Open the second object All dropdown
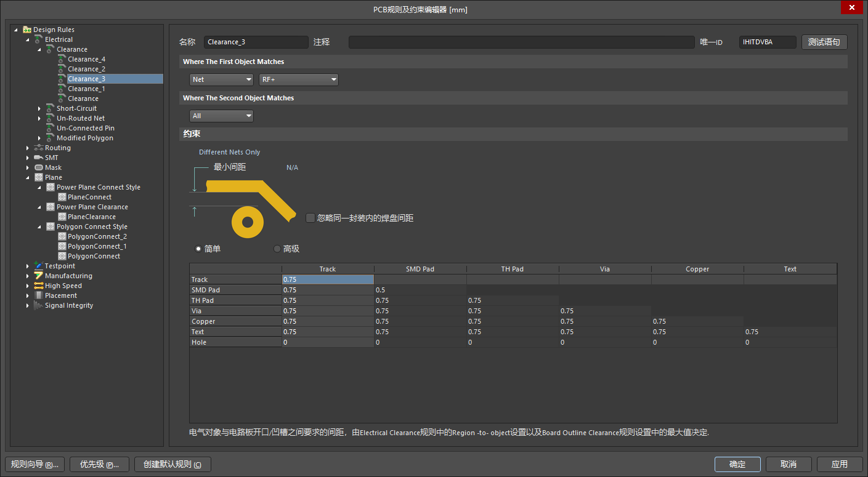This screenshot has width=868, height=477. 221,116
